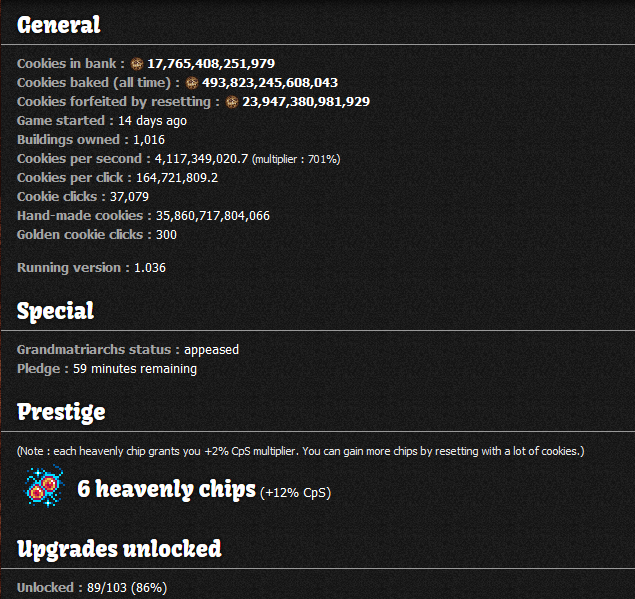Image resolution: width=635 pixels, height=599 pixels.
Task: Click the Golden cookie clicks value
Action: pos(166,235)
